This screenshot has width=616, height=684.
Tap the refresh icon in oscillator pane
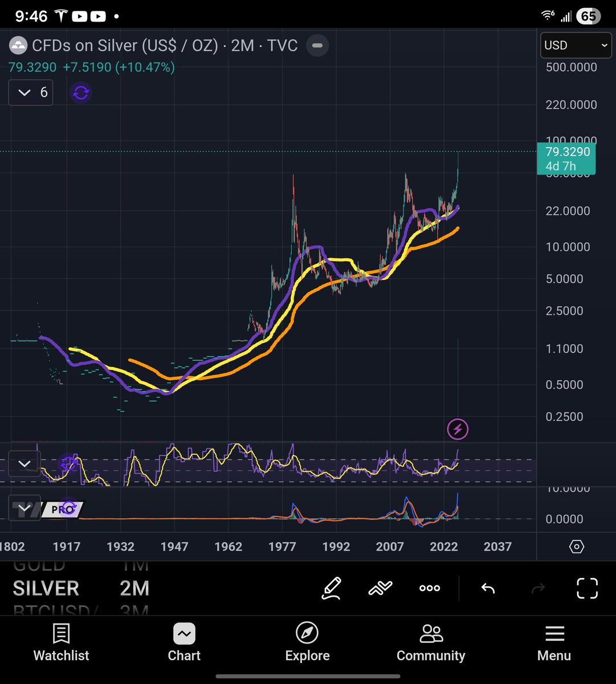coord(68,463)
